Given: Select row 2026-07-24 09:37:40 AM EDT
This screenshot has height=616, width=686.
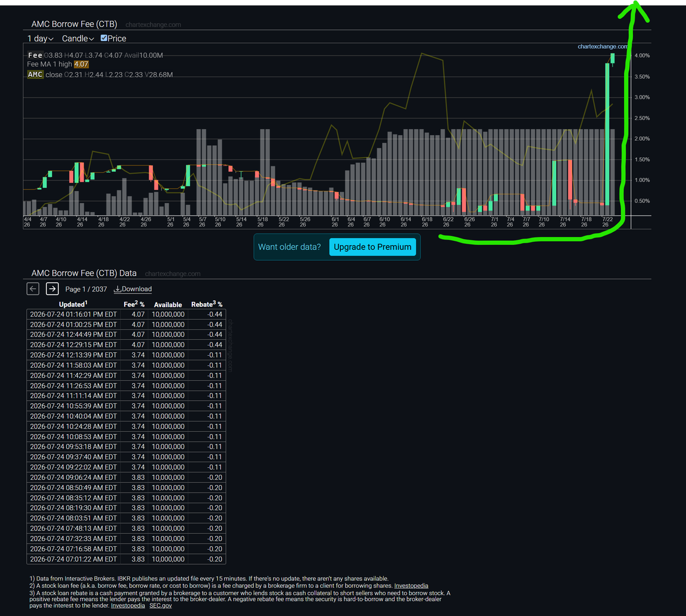Looking at the screenshot, I should [126, 457].
